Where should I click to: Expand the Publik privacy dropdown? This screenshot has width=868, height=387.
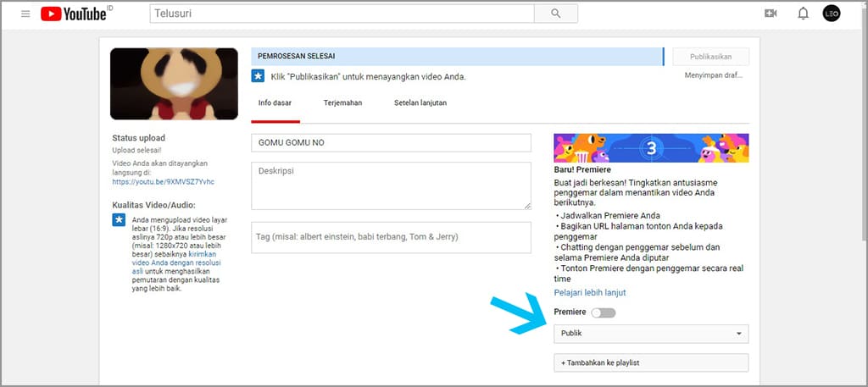[x=650, y=334]
